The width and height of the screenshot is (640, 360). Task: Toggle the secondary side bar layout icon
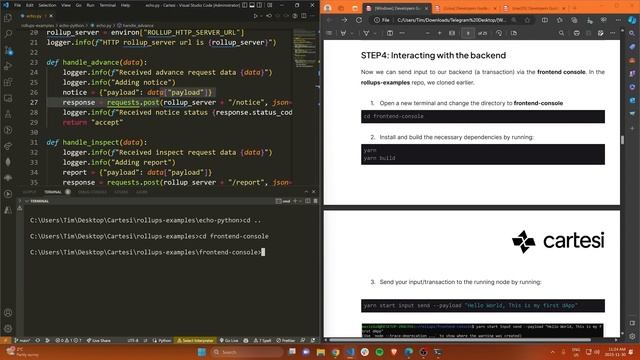tap(260, 5)
